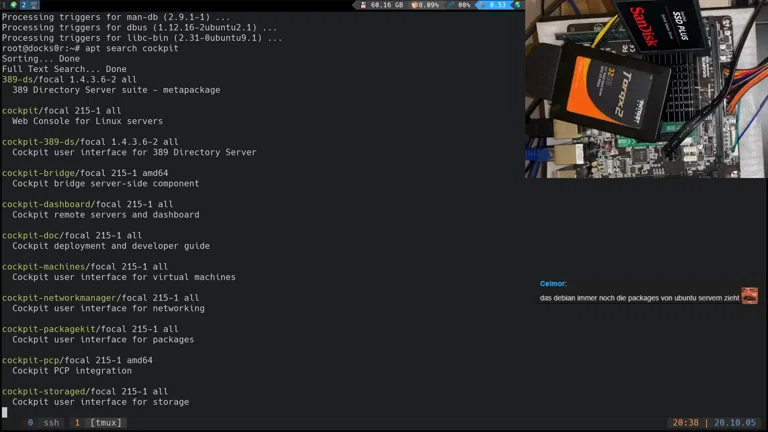Viewport: 768px width, 432px height.
Task: Click the 60.16 GB disk value
Action: pyautogui.click(x=387, y=5)
